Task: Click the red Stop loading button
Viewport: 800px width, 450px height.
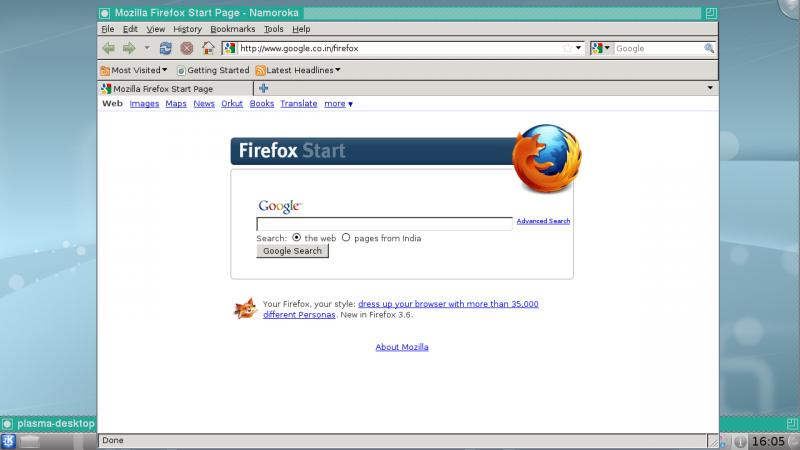Action: click(x=187, y=48)
